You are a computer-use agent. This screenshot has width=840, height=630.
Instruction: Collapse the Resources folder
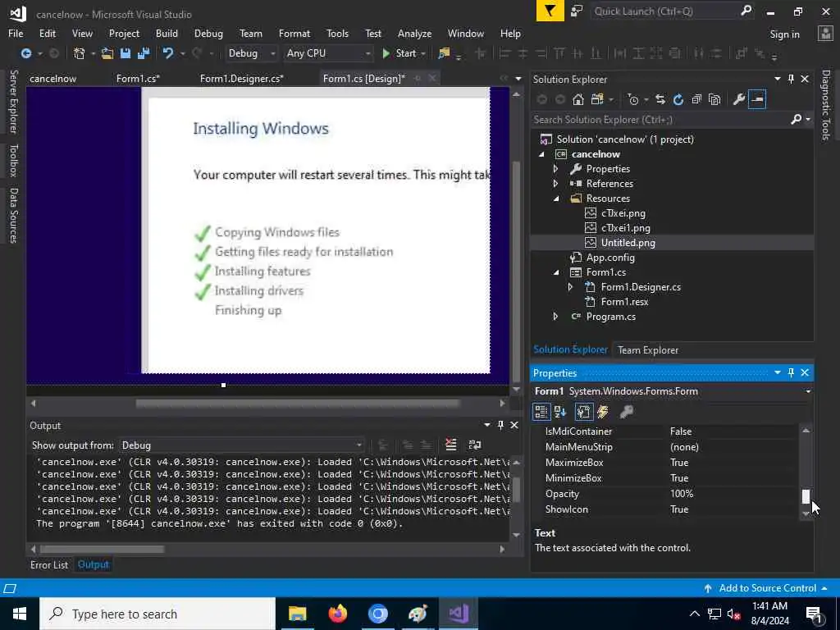point(556,199)
